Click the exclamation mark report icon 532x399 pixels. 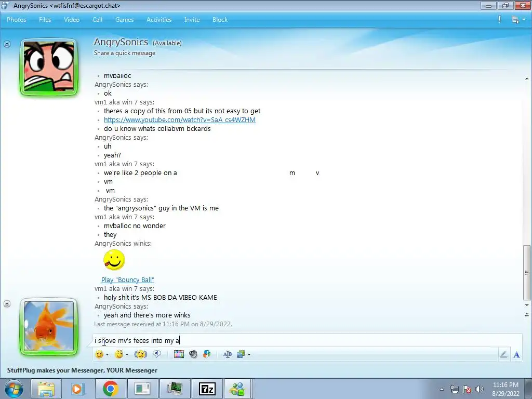tap(499, 19)
